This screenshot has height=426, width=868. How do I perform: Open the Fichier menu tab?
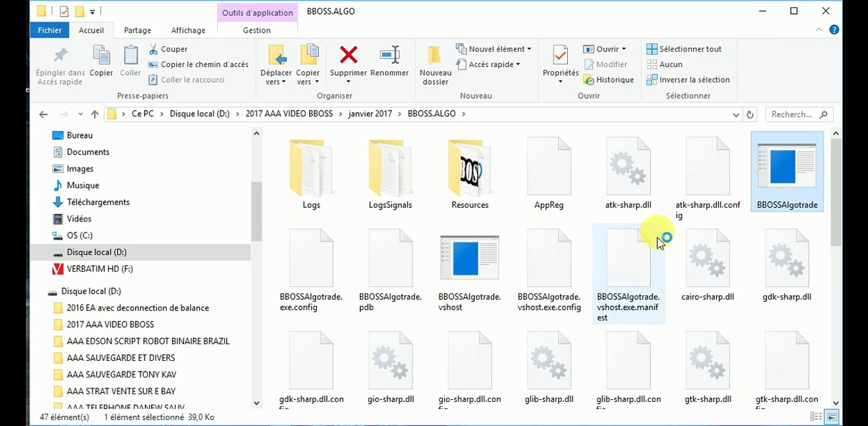pos(50,30)
